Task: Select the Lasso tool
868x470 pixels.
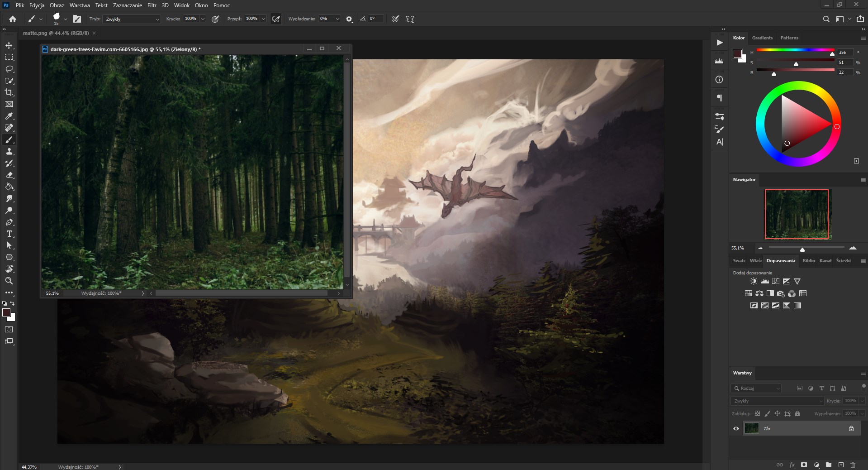Action: click(x=9, y=69)
